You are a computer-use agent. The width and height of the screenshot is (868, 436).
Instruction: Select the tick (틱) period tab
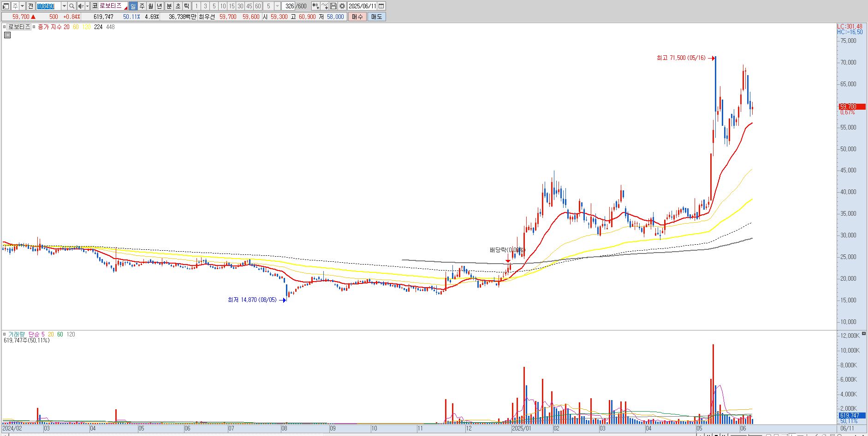186,6
